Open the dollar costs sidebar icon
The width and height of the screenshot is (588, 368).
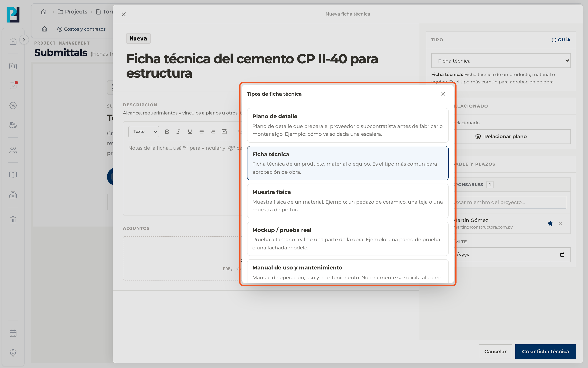pyautogui.click(x=13, y=105)
